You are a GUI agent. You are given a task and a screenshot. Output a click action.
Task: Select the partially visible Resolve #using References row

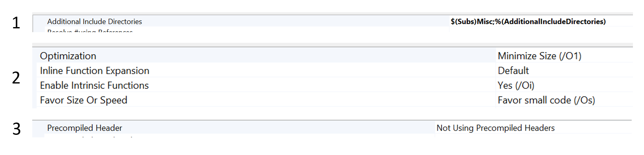click(x=90, y=31)
